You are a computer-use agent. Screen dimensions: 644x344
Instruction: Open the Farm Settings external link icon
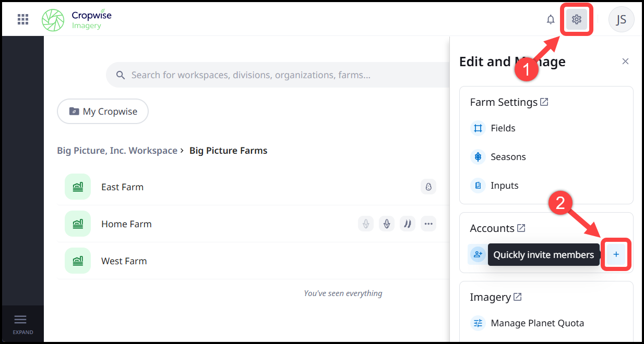tap(544, 102)
